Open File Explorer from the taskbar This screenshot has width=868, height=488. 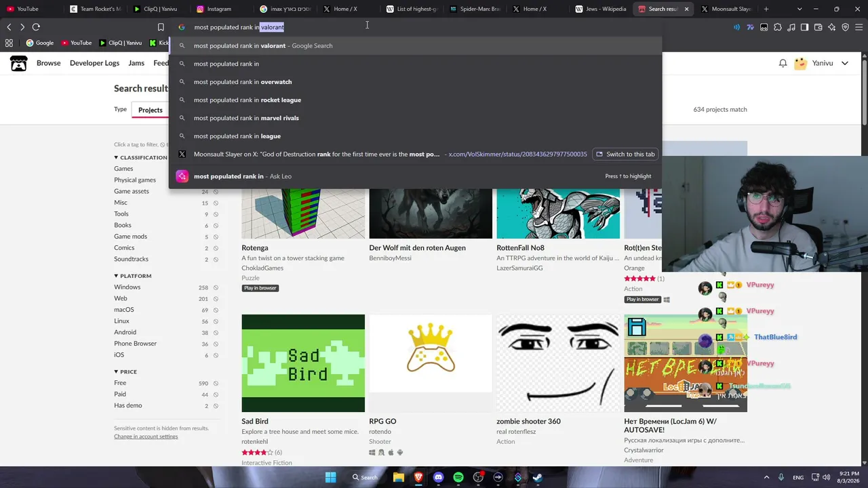coord(399,477)
